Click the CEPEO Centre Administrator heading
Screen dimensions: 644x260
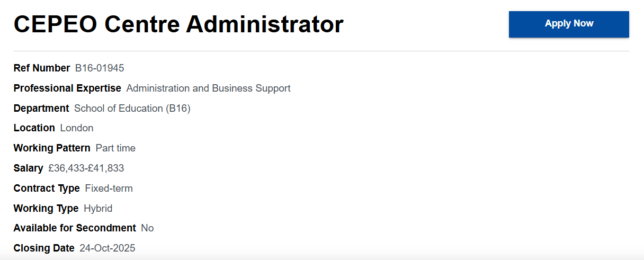pos(178,24)
